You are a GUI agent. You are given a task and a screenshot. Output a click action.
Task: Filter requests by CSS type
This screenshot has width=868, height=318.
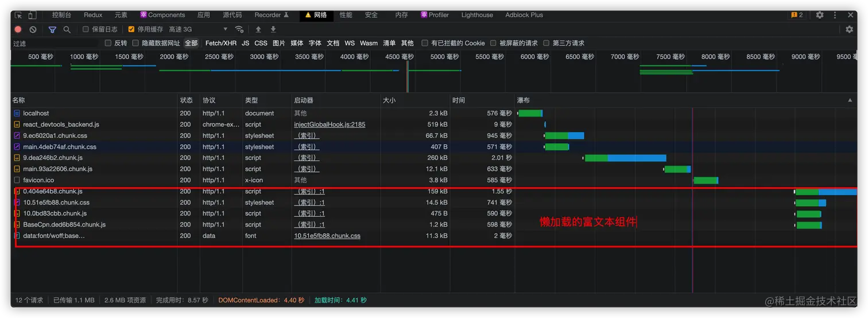point(261,43)
